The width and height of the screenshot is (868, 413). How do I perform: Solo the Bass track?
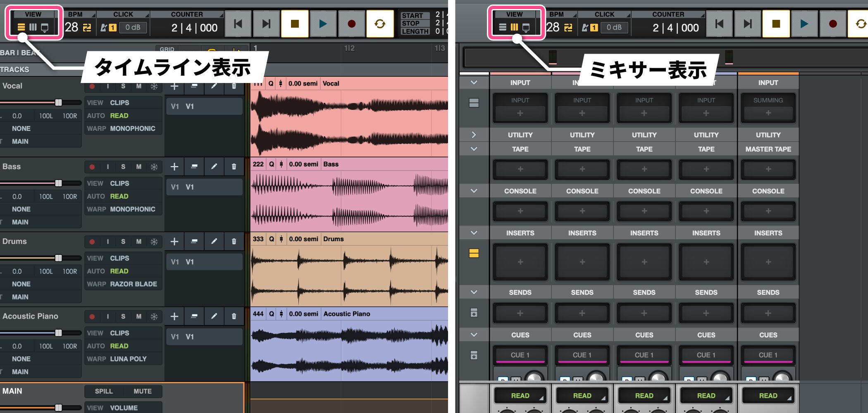pyautogui.click(x=123, y=167)
